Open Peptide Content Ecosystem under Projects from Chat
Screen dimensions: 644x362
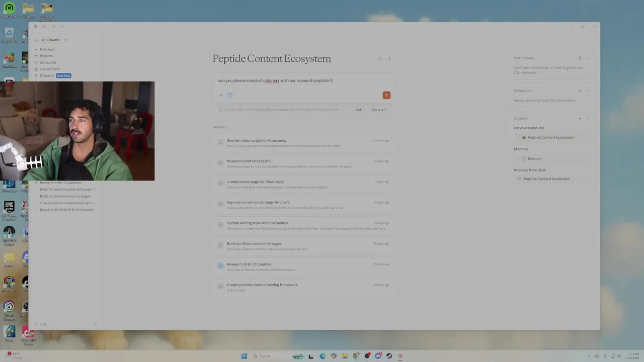pos(546,178)
